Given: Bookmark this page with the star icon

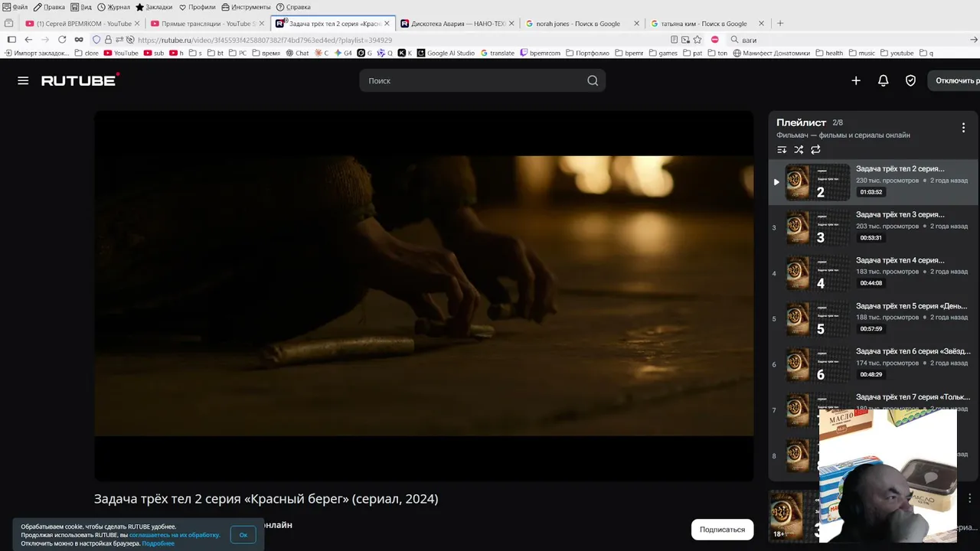Looking at the screenshot, I should 697,40.
